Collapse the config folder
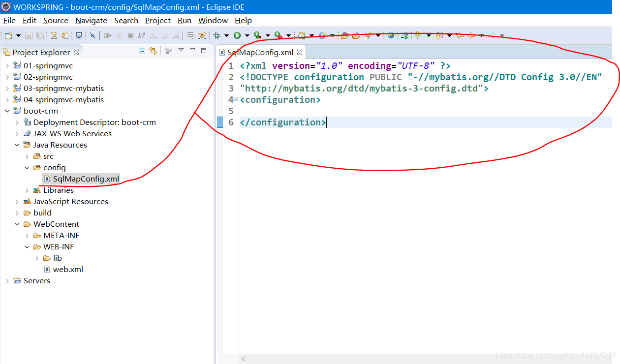This screenshot has height=364, width=620. click(27, 167)
